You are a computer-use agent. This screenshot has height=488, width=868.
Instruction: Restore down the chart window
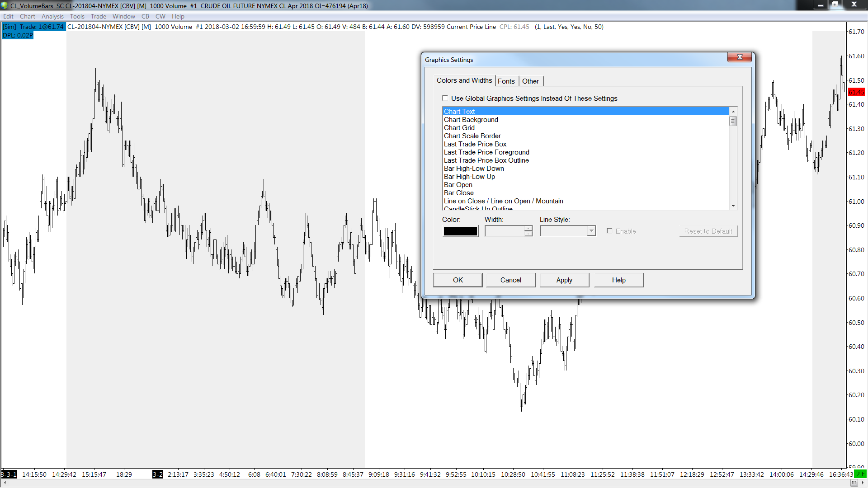pos(835,5)
